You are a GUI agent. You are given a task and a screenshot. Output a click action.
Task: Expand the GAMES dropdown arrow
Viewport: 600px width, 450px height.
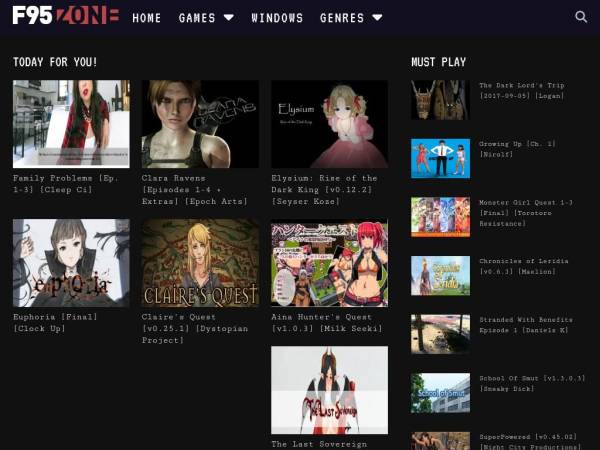[x=228, y=18]
